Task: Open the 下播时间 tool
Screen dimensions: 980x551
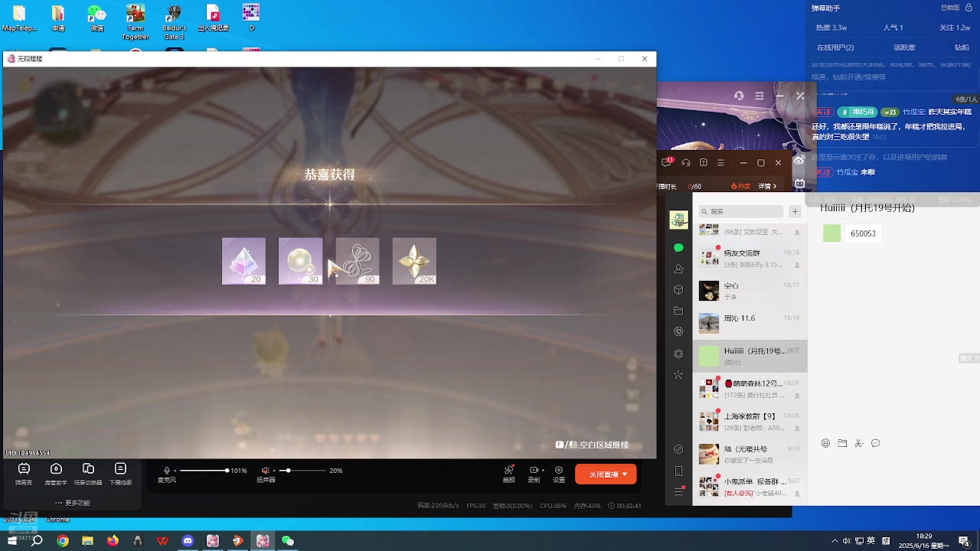Action: point(120,474)
